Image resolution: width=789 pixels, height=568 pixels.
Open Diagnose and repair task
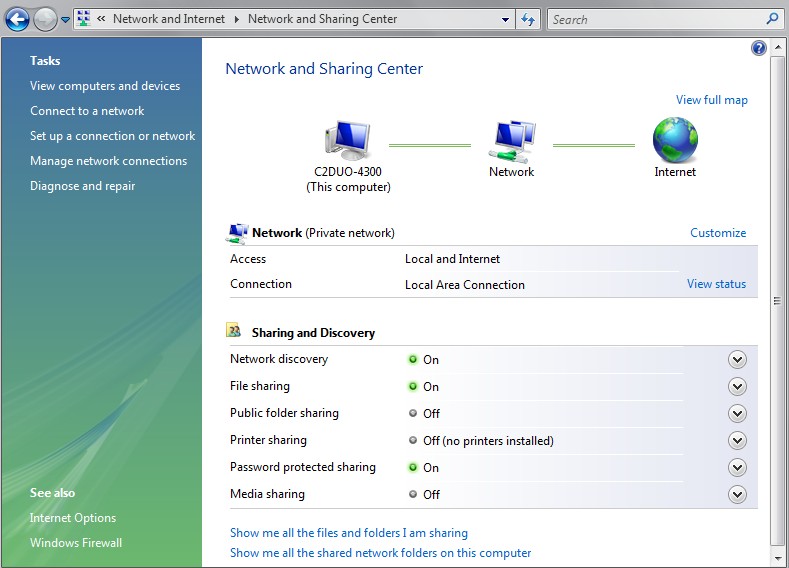point(83,186)
